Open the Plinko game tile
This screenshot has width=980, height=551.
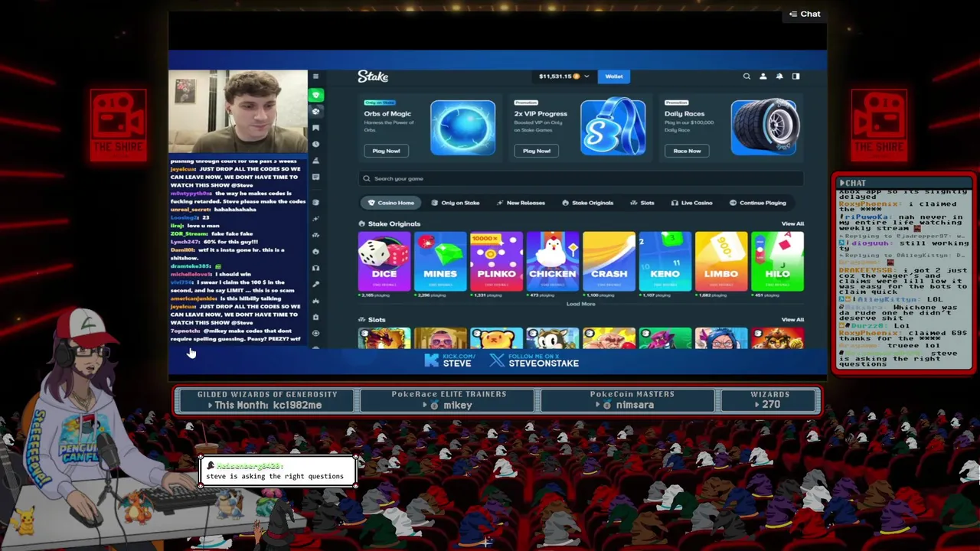(x=496, y=262)
